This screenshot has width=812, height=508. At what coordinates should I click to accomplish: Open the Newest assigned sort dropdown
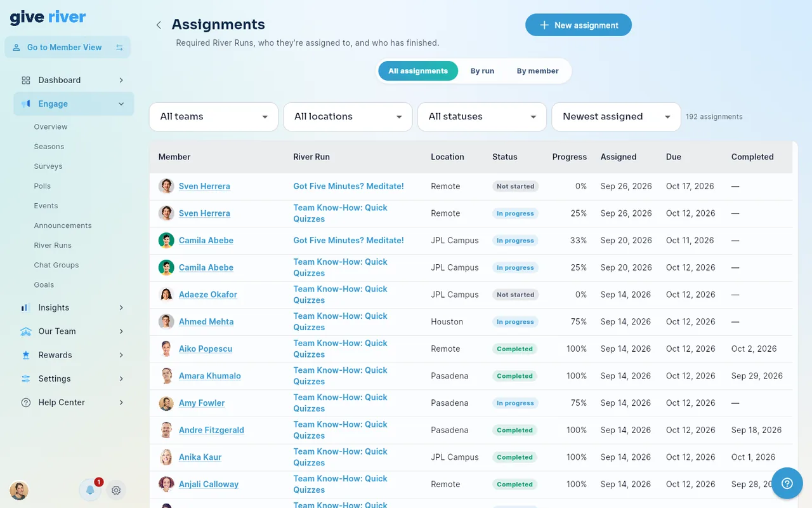616,117
